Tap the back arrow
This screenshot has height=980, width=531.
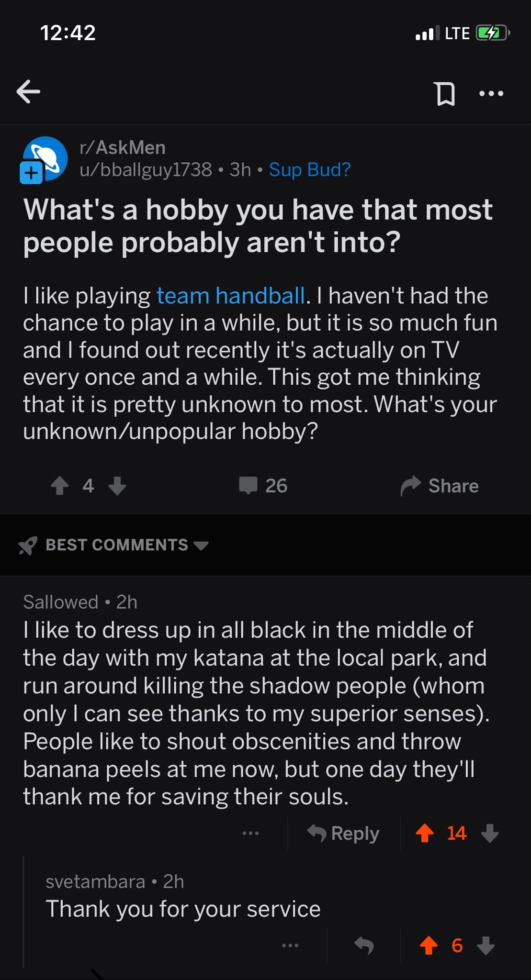pos(28,91)
